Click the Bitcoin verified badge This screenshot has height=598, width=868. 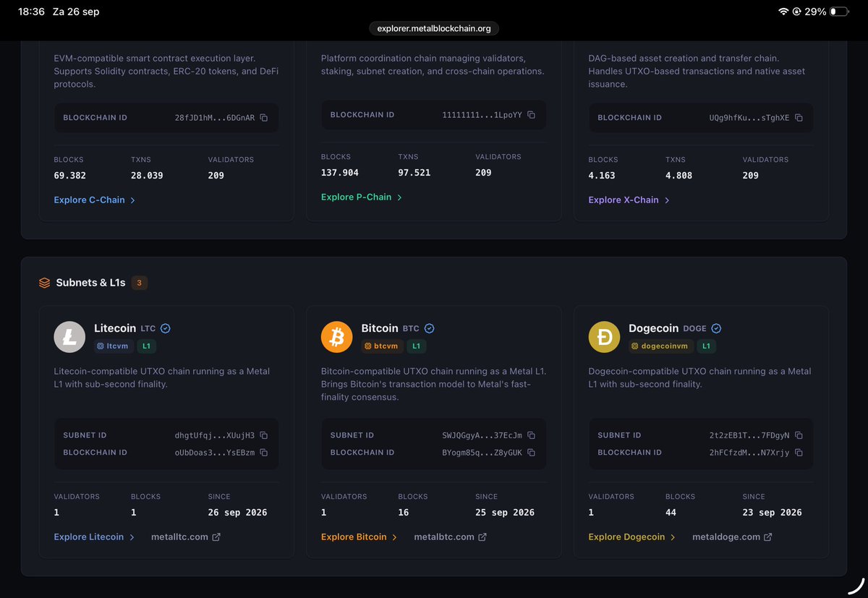tap(430, 328)
